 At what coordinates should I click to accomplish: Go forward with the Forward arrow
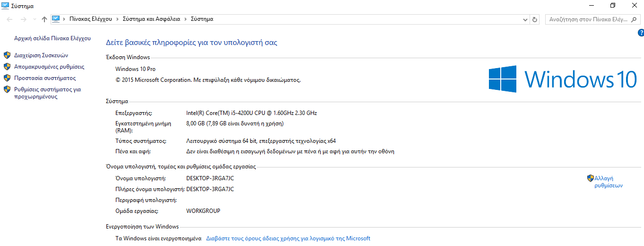23,19
